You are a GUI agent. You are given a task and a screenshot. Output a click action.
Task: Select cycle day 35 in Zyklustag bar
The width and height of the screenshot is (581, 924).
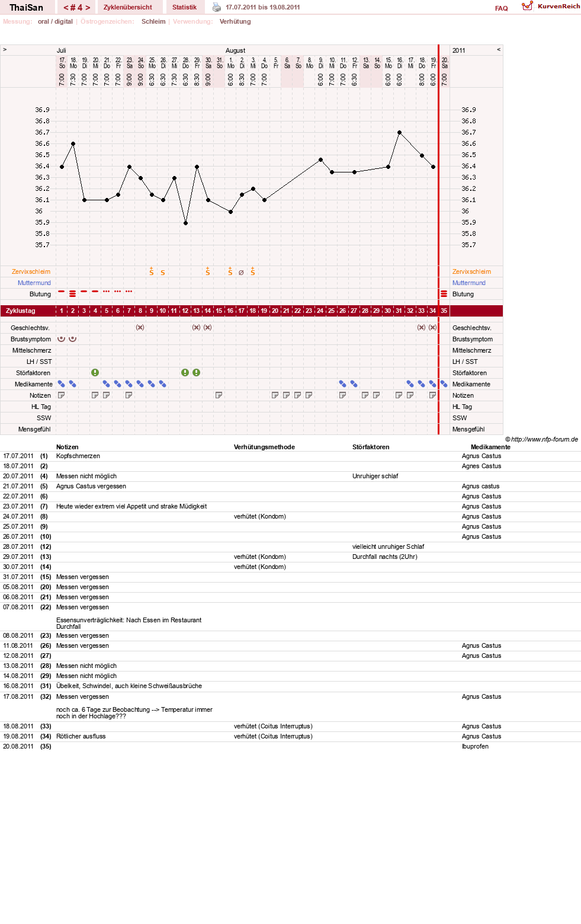pyautogui.click(x=444, y=311)
